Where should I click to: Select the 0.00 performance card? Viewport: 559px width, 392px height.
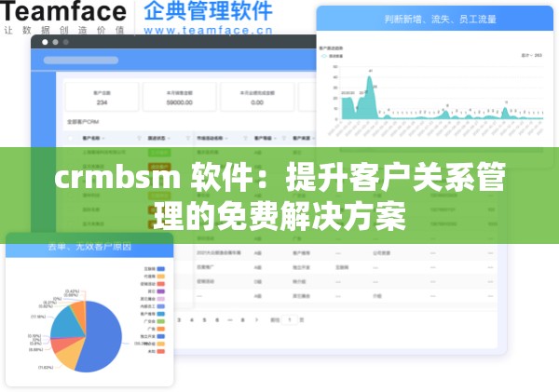pos(257,97)
